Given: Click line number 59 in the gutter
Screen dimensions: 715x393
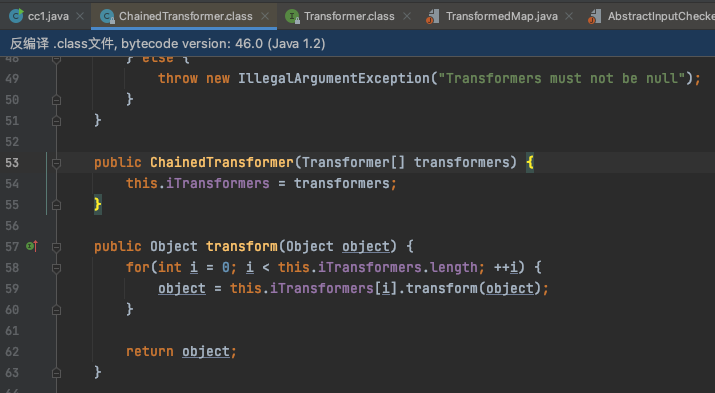Looking at the screenshot, I should click(12, 289).
